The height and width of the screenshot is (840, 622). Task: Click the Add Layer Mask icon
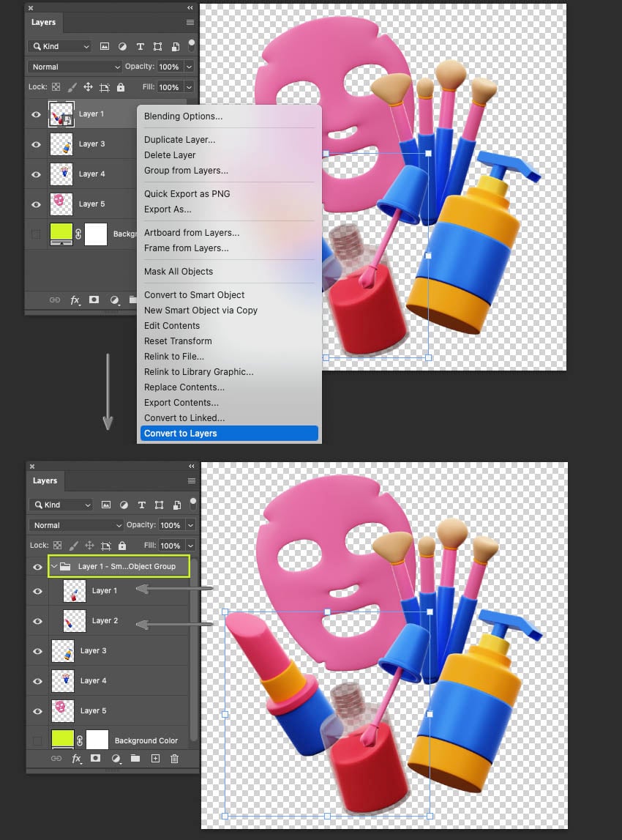(x=96, y=759)
